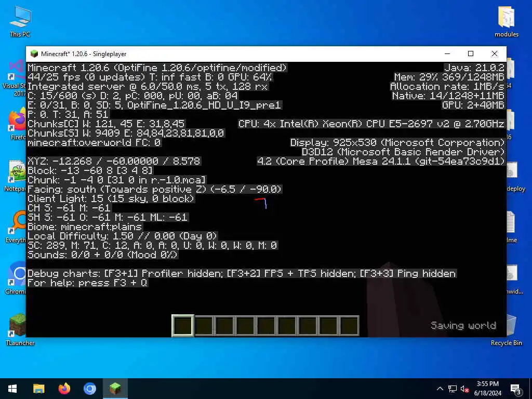The width and height of the screenshot is (532, 399).
Task: Click the 'Local Difficulty: 1.50' line
Action: point(122,236)
